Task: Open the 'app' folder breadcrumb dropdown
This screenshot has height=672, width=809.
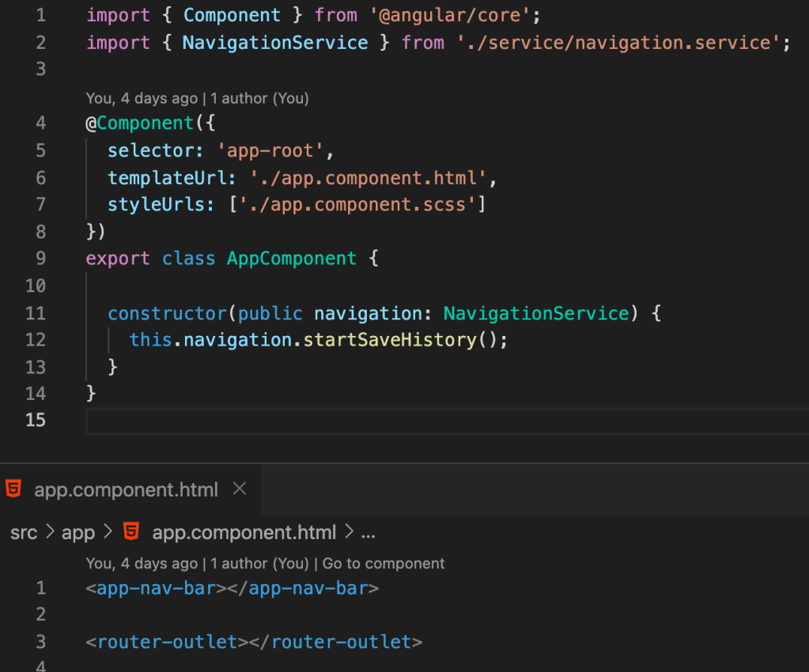Action: 77,532
